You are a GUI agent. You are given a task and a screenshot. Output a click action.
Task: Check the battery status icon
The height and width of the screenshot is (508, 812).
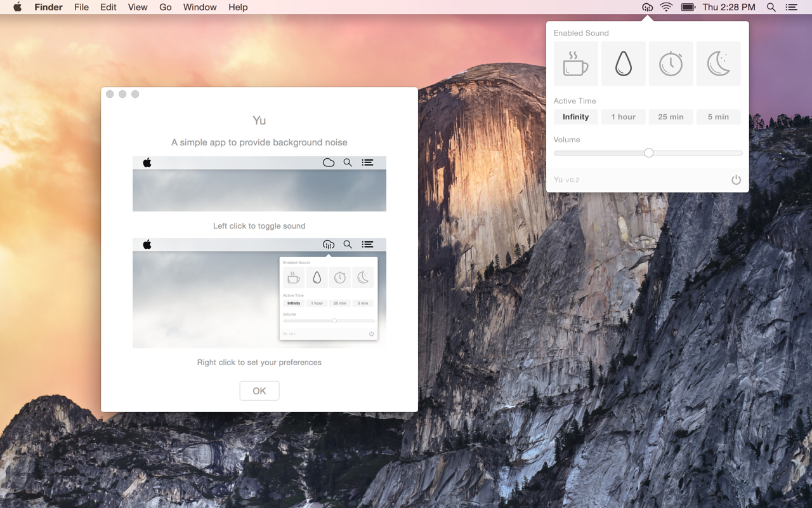point(688,8)
